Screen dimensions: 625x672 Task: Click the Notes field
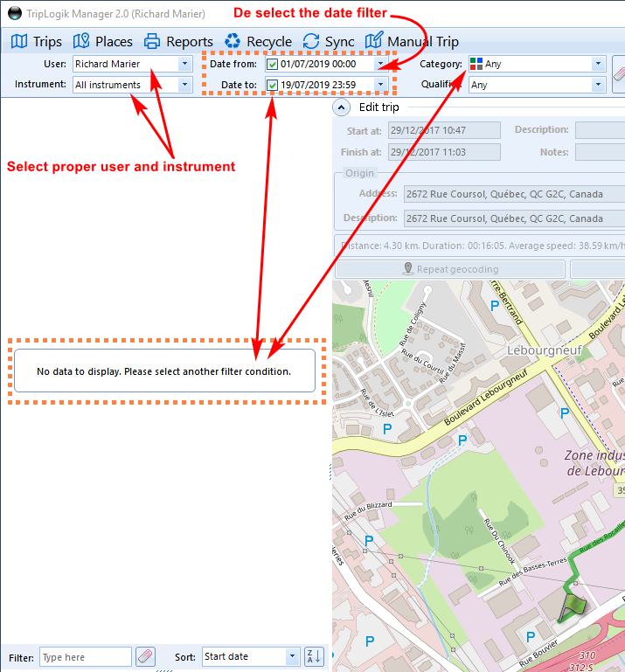tap(601, 152)
